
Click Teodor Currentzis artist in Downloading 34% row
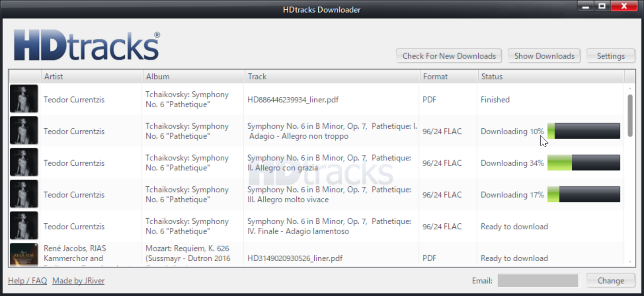[x=74, y=163]
